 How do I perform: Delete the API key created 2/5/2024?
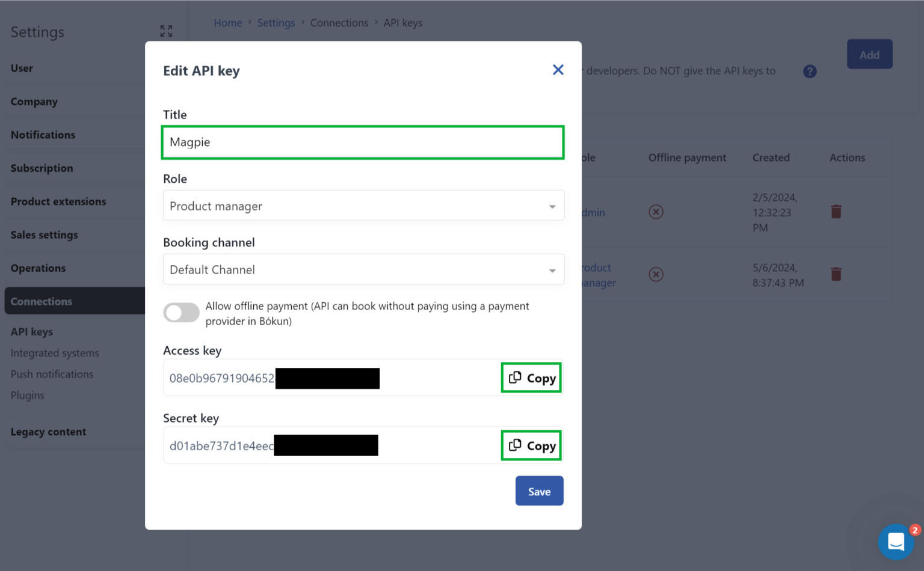pos(836,212)
